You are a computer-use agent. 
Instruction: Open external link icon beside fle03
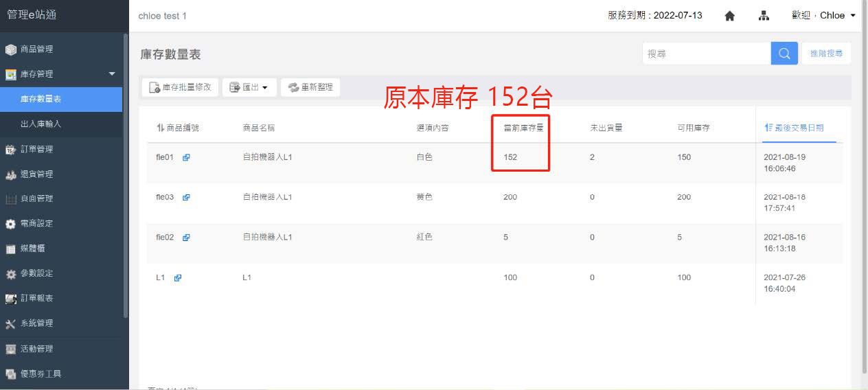click(x=186, y=198)
